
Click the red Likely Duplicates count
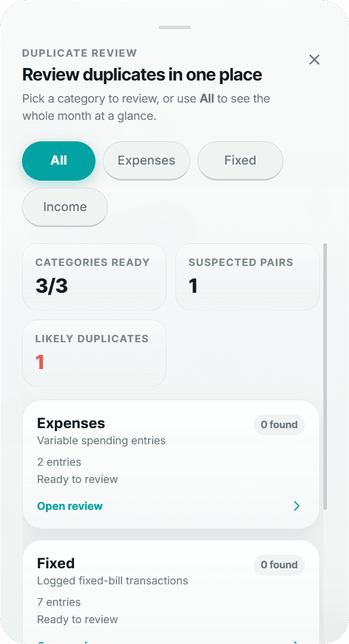(x=41, y=362)
